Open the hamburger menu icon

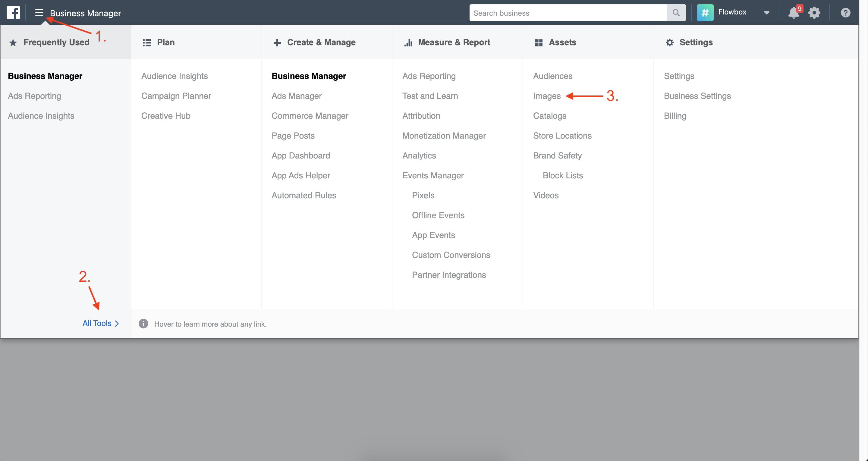(x=39, y=13)
